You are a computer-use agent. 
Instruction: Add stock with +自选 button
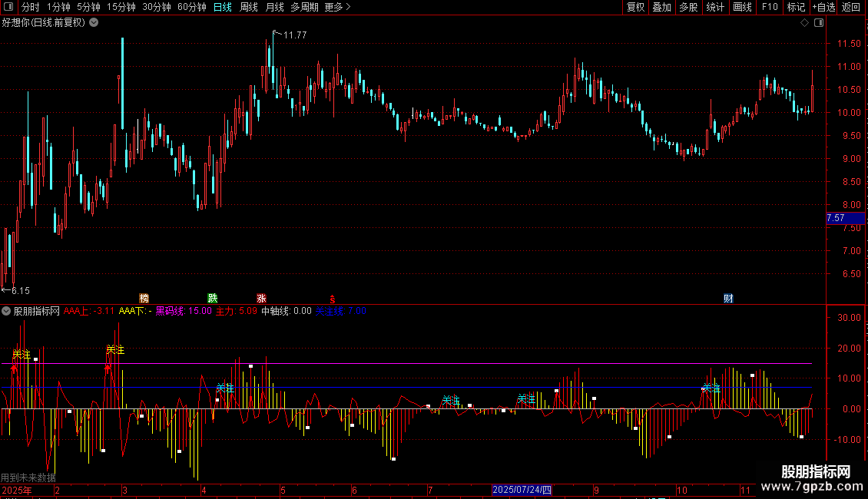tap(823, 7)
